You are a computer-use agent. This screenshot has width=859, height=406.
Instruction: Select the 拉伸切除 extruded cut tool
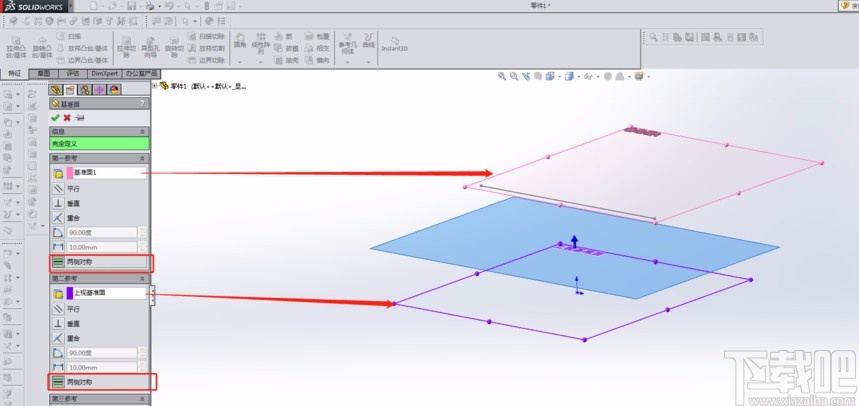pos(126,48)
